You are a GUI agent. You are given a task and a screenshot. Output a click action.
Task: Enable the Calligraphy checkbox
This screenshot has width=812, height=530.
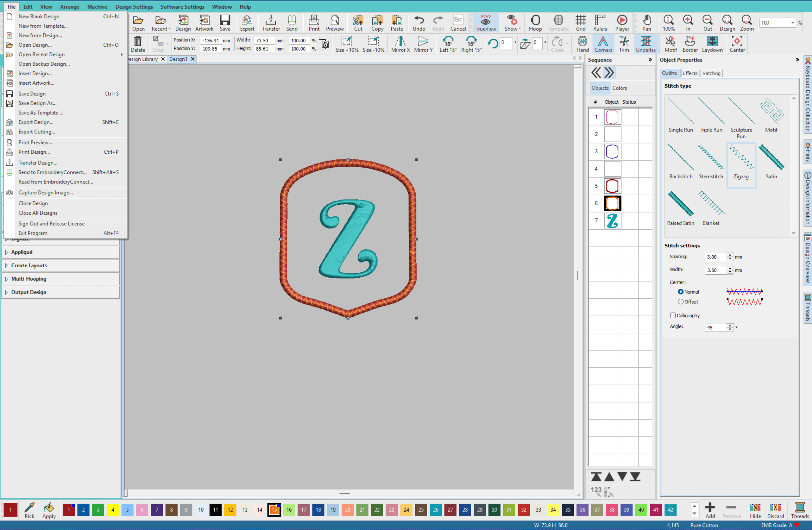673,315
